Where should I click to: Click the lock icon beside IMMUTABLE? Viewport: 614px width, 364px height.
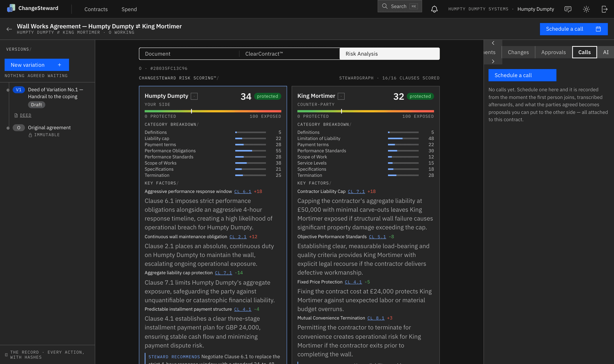pos(30,135)
